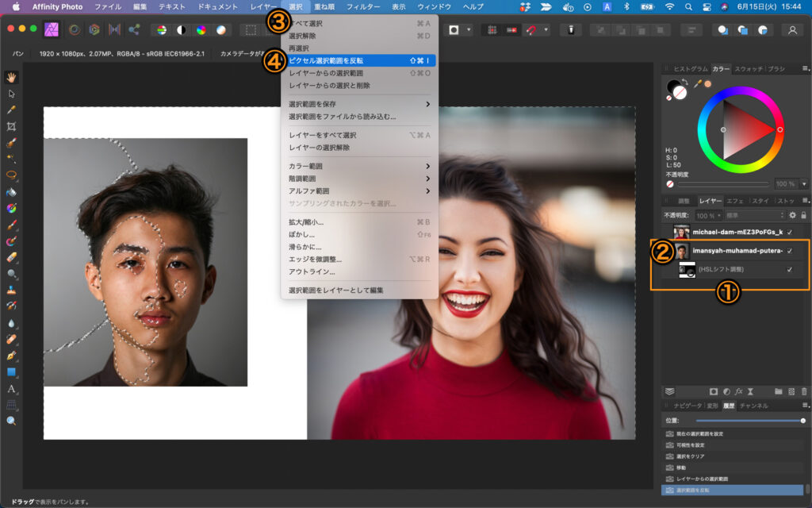Uncheck visibility of the imansyah-muhamad-putera layer
The width and height of the screenshot is (812, 508).
790,251
